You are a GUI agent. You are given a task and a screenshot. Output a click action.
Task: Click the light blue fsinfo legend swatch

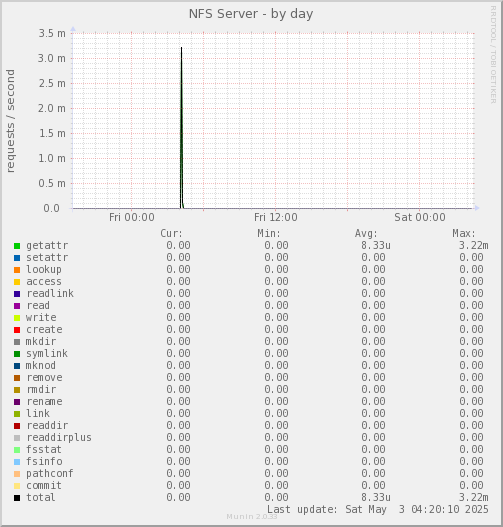[x=17, y=462]
